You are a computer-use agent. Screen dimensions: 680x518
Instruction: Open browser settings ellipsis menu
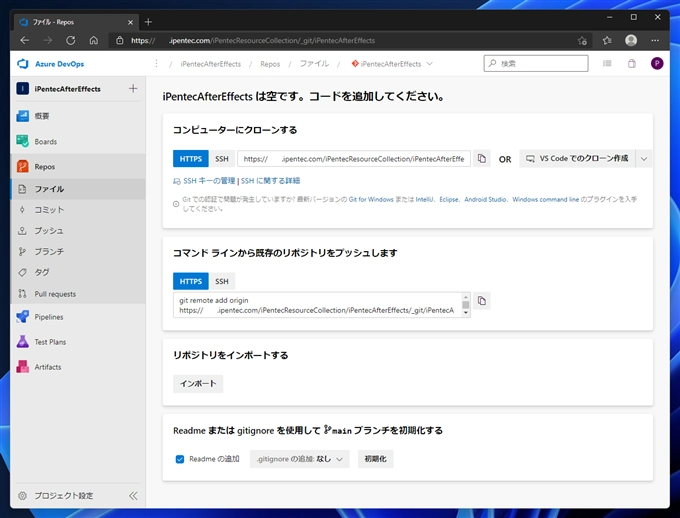click(655, 40)
